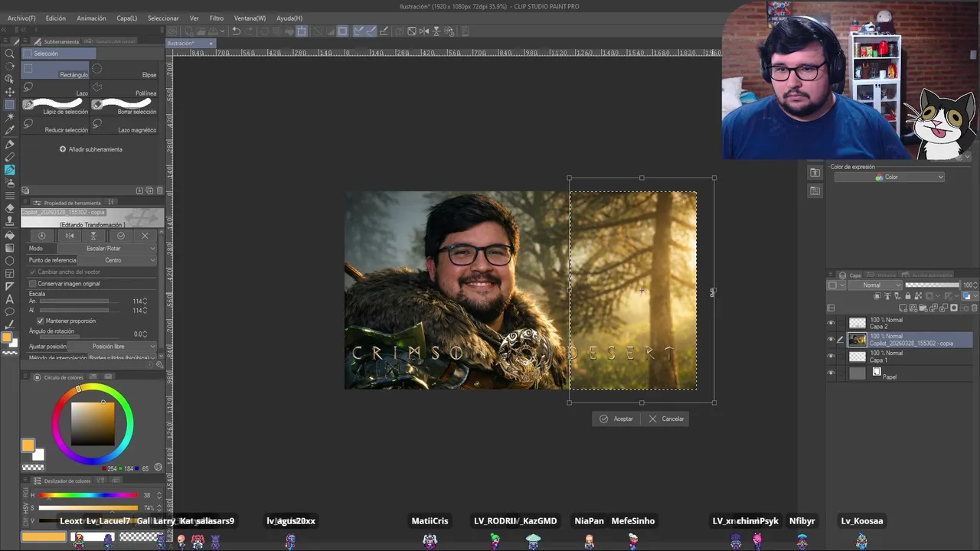Adjust the layer opacity slider
This screenshot has width=980, height=551.
[933, 285]
